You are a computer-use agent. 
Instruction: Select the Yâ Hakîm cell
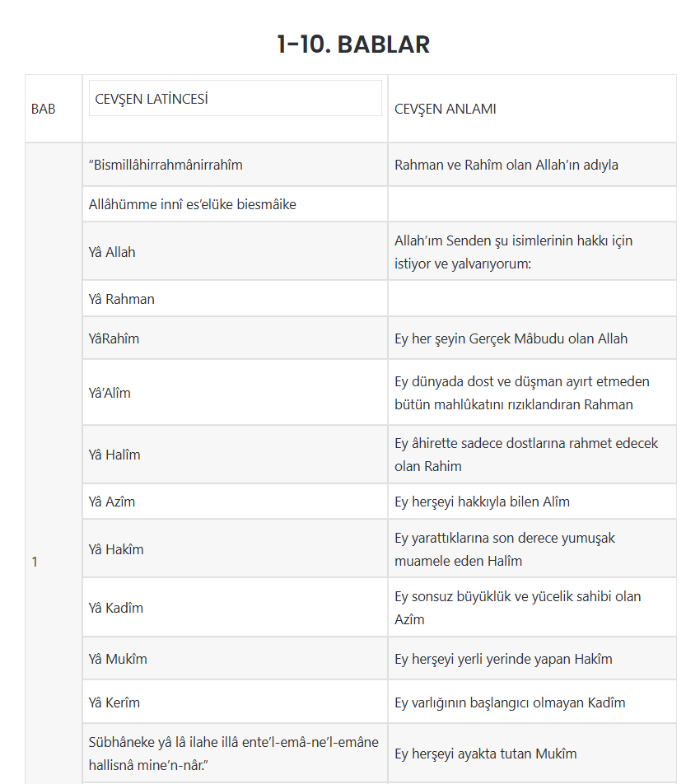[x=116, y=549]
